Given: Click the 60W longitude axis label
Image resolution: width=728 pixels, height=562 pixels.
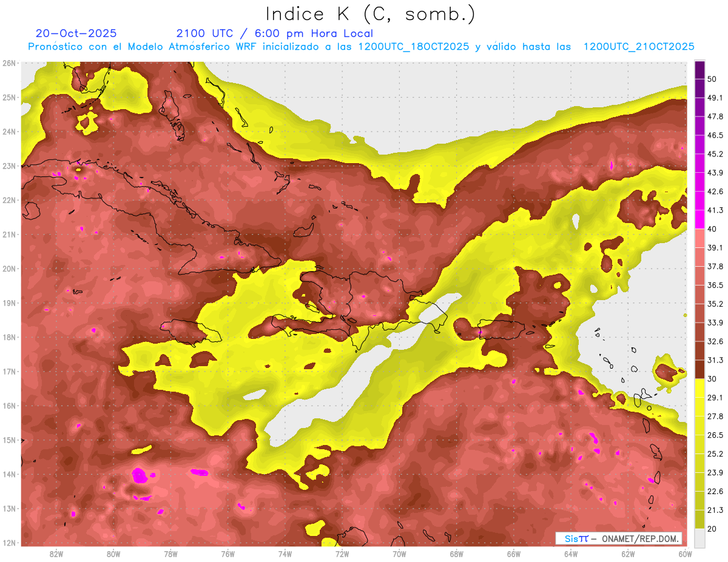Looking at the screenshot, I should point(685,554).
